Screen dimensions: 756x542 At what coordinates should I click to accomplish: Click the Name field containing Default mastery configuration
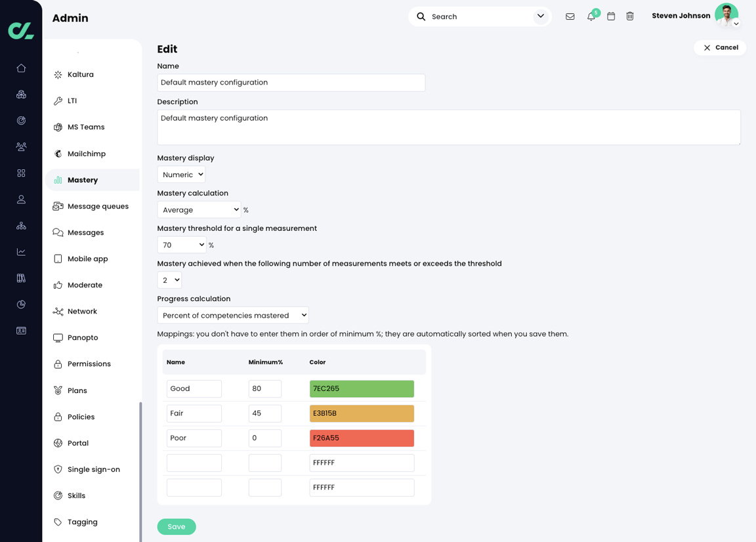coord(291,82)
